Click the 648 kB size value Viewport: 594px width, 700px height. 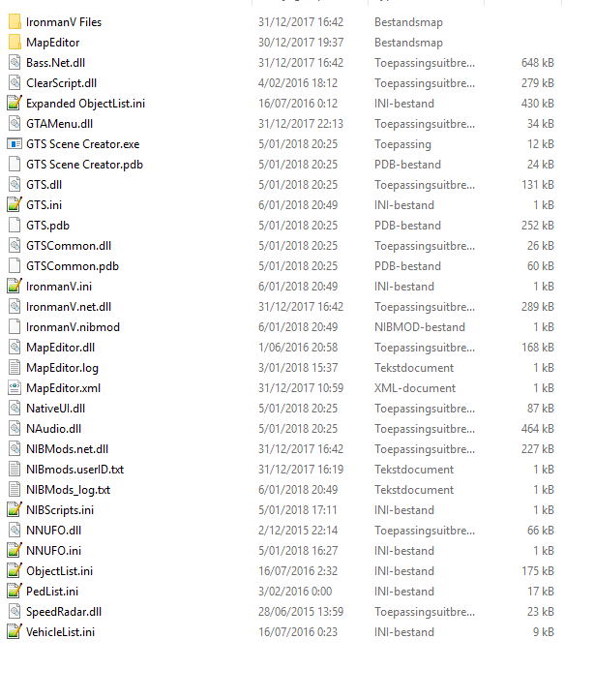pyautogui.click(x=537, y=63)
